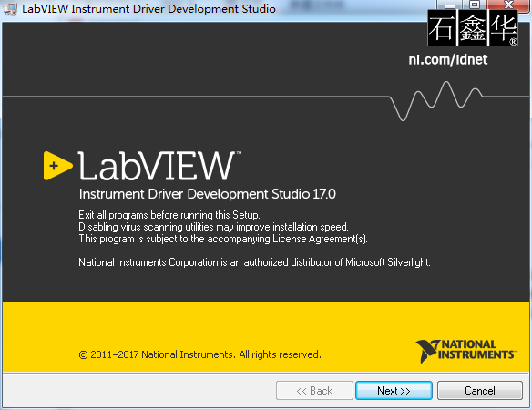Click the installer icon in title bar
The height and width of the screenshot is (410, 532).
tap(10, 8)
